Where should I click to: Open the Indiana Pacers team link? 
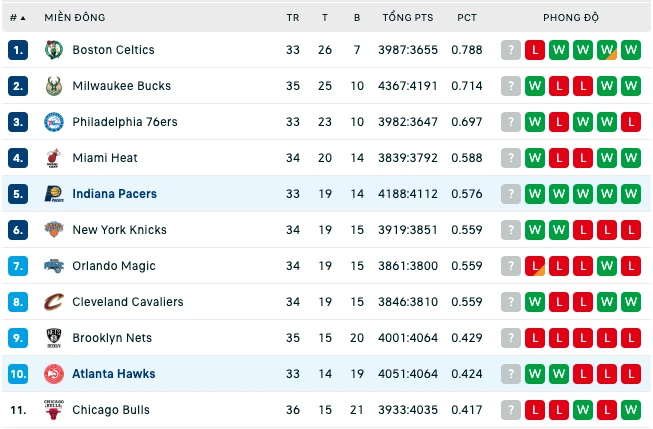pyautogui.click(x=115, y=194)
